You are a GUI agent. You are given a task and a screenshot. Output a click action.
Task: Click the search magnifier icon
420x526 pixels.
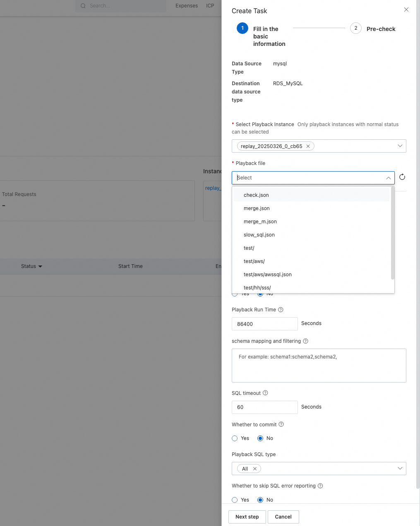coord(83,6)
